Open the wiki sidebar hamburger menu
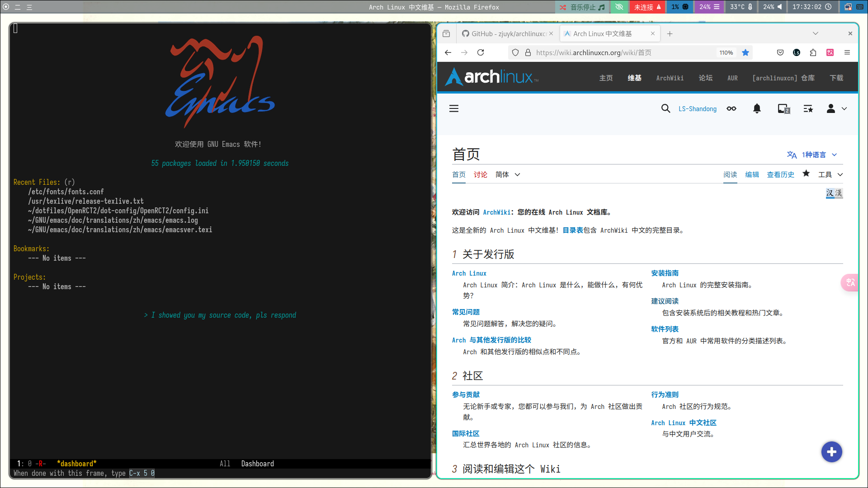 point(454,108)
